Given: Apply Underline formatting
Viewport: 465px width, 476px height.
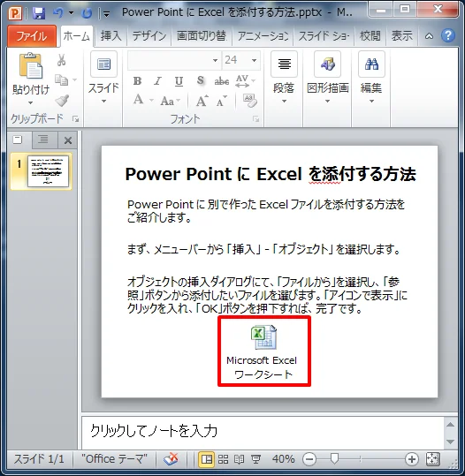Looking at the screenshot, I should click(x=179, y=81).
